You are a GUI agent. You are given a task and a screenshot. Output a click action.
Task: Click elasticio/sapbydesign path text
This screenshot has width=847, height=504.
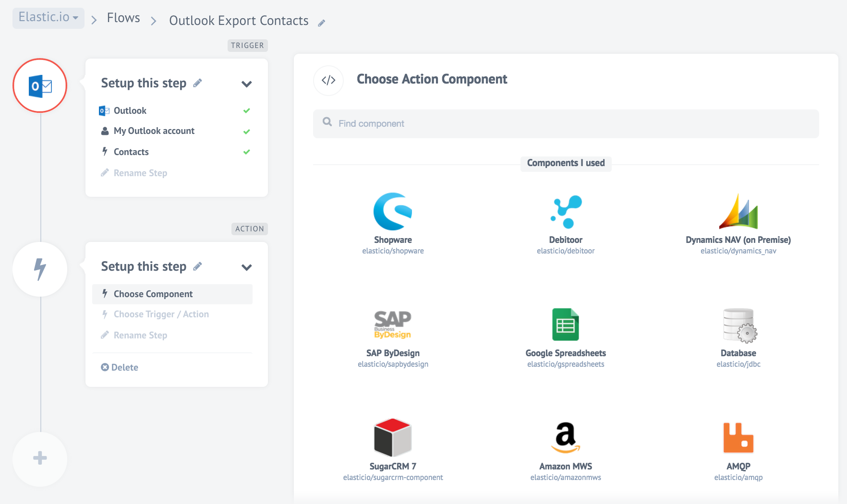pyautogui.click(x=393, y=364)
